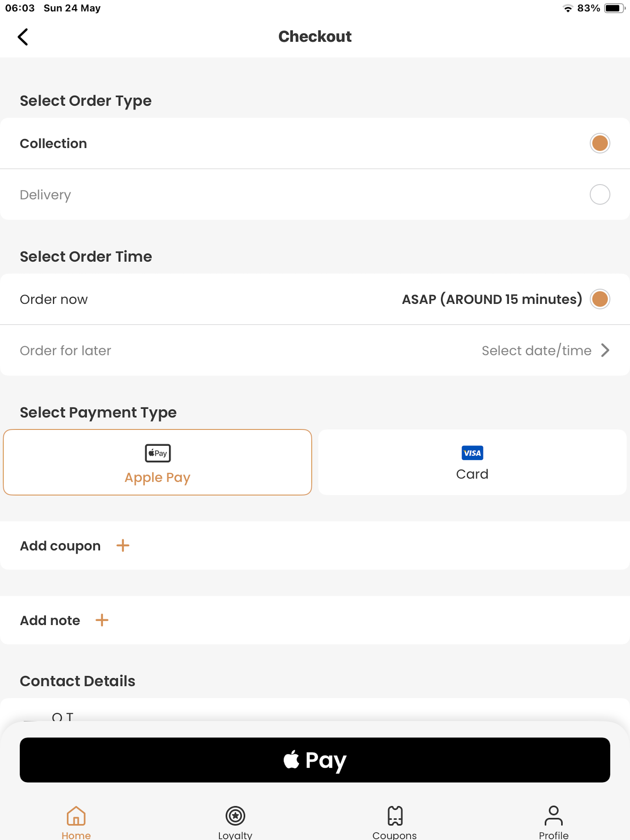Image resolution: width=630 pixels, height=840 pixels.
Task: Tap the orange plus next to Add note
Action: coord(102,620)
